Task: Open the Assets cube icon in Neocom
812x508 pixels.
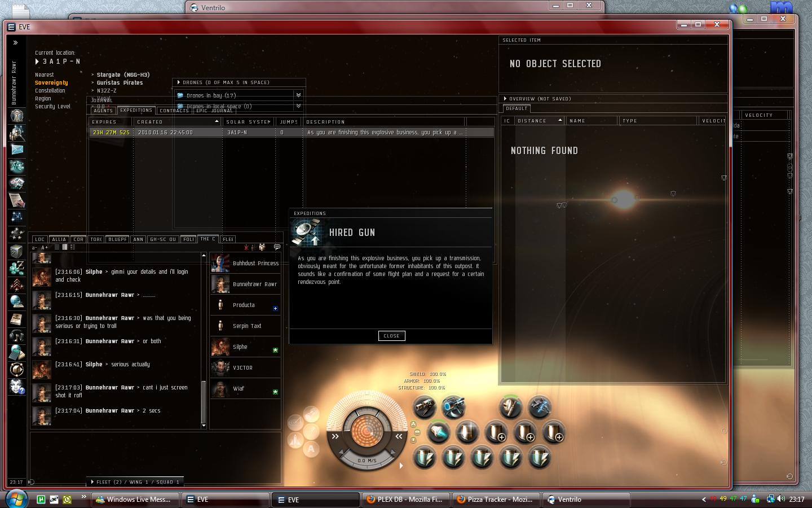Action: tap(17, 251)
